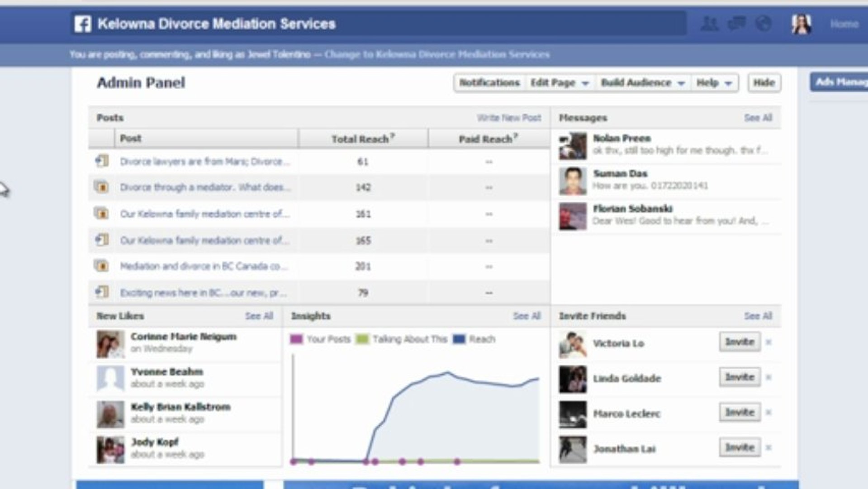Click the Total Reach help question mark
Viewport: 868px width, 489px height.
393,136
